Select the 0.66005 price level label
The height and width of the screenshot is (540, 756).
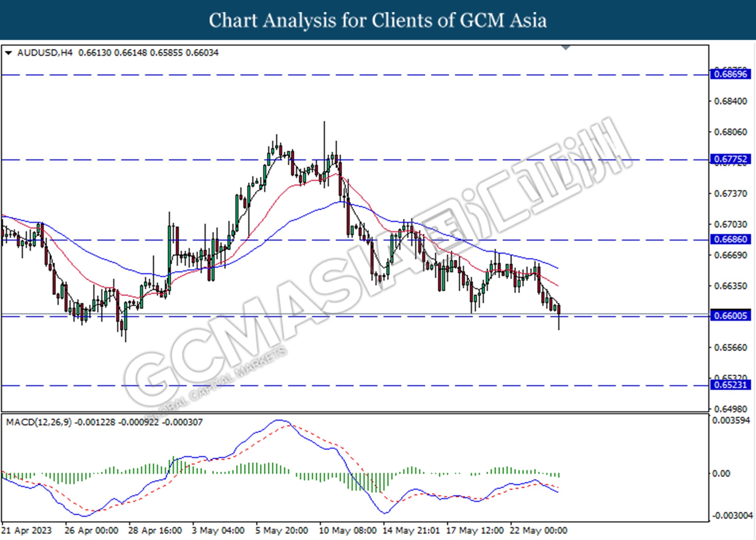[x=731, y=316]
